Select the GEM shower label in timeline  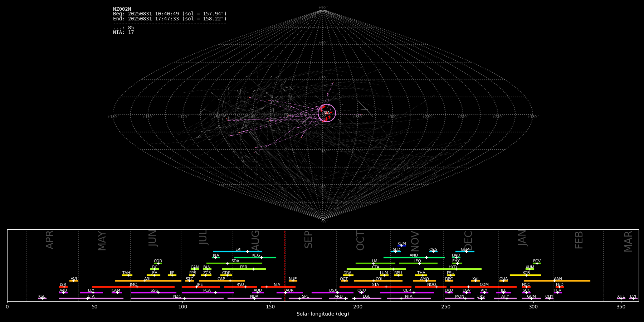465,250
